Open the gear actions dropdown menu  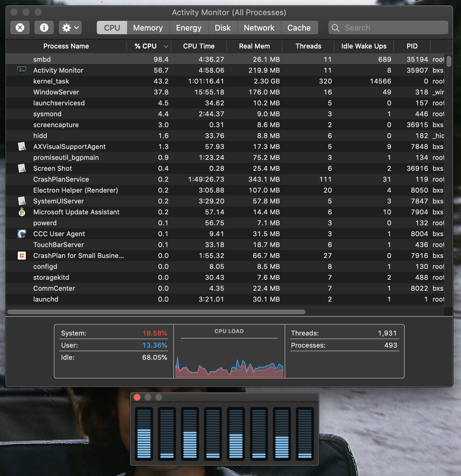pos(70,28)
